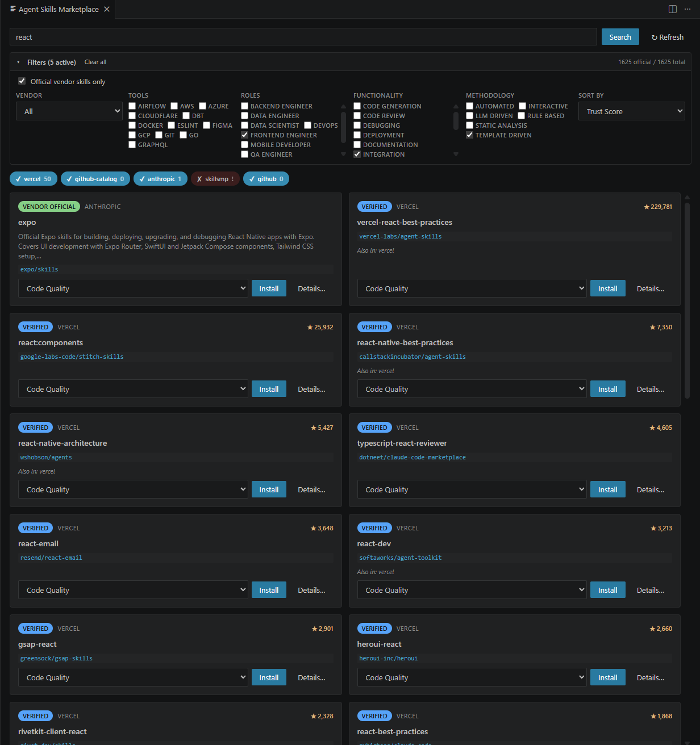Open the more actions ellipsis icon

[x=687, y=10]
